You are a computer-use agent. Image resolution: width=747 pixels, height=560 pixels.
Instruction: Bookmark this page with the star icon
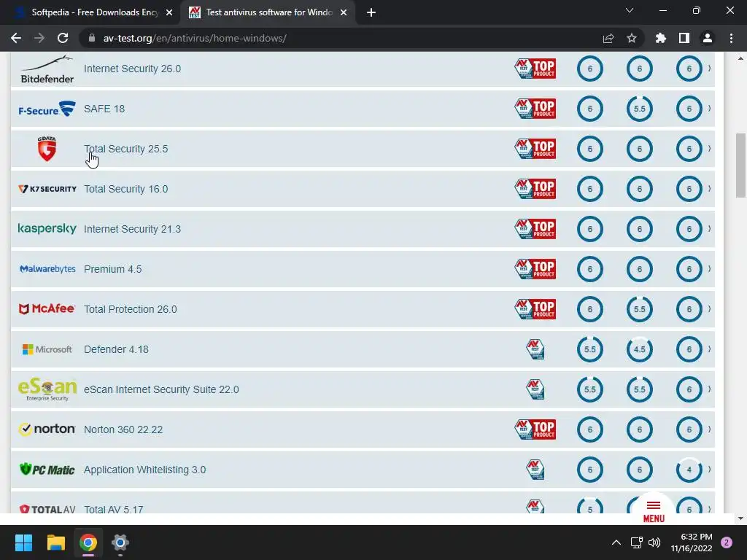coord(632,38)
